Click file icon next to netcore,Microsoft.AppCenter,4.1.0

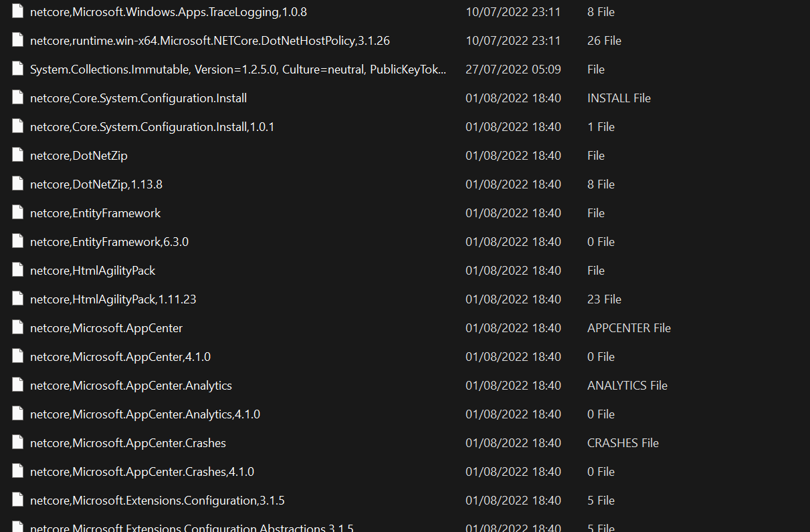click(18, 357)
